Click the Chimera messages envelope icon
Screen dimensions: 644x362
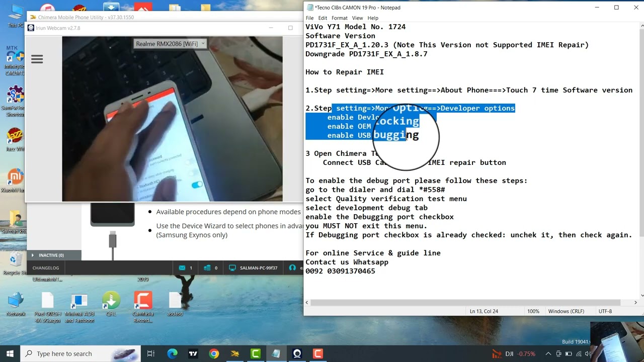coord(182,268)
